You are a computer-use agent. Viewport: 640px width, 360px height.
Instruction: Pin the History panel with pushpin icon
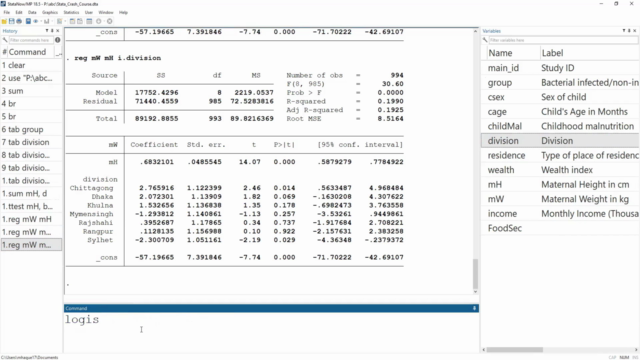point(52,31)
